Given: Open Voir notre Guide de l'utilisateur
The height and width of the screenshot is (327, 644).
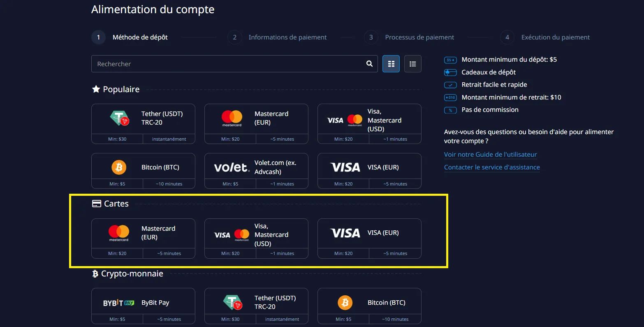Looking at the screenshot, I should (491, 154).
